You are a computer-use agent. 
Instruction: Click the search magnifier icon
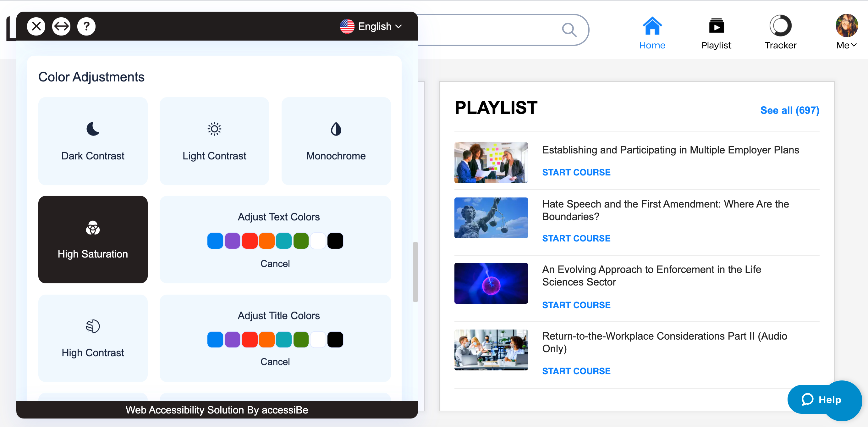point(569,30)
